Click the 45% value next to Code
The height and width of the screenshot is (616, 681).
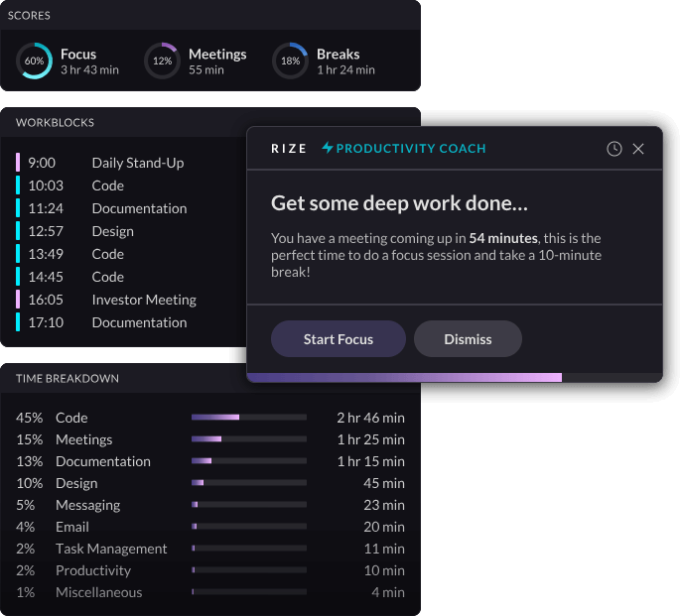[x=30, y=418]
